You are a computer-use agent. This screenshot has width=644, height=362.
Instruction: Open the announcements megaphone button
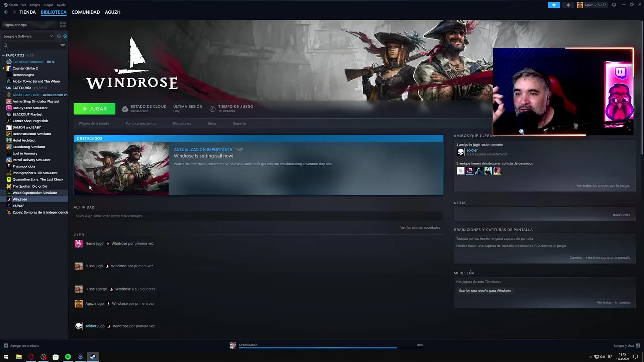point(554,5)
